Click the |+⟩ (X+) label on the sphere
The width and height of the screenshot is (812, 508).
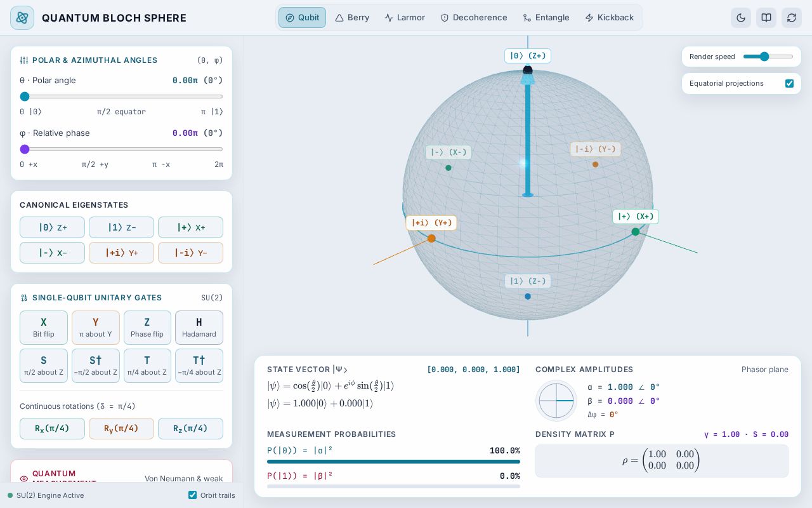coord(636,217)
